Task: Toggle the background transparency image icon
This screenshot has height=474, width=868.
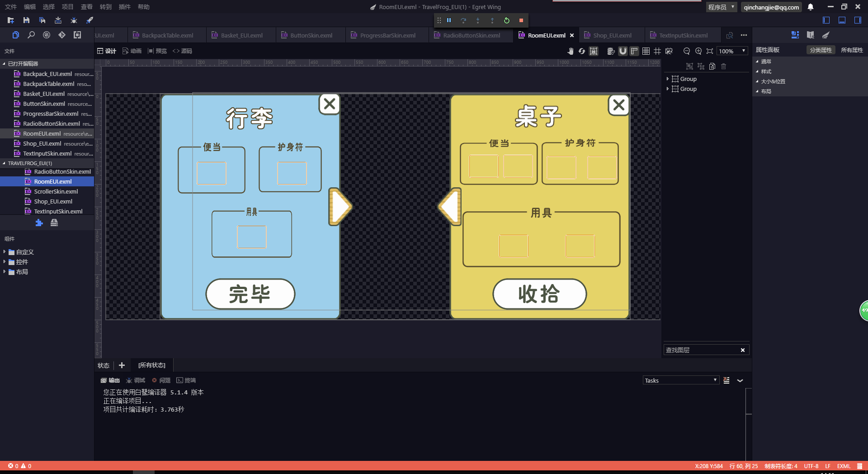Action: tap(669, 51)
